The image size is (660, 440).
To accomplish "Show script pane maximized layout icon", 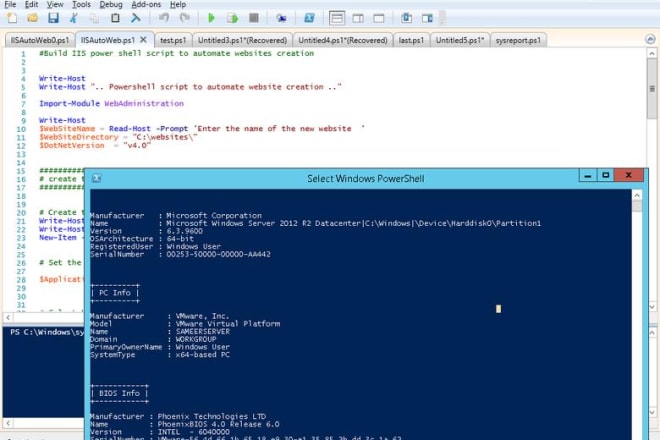I will click(379, 18).
